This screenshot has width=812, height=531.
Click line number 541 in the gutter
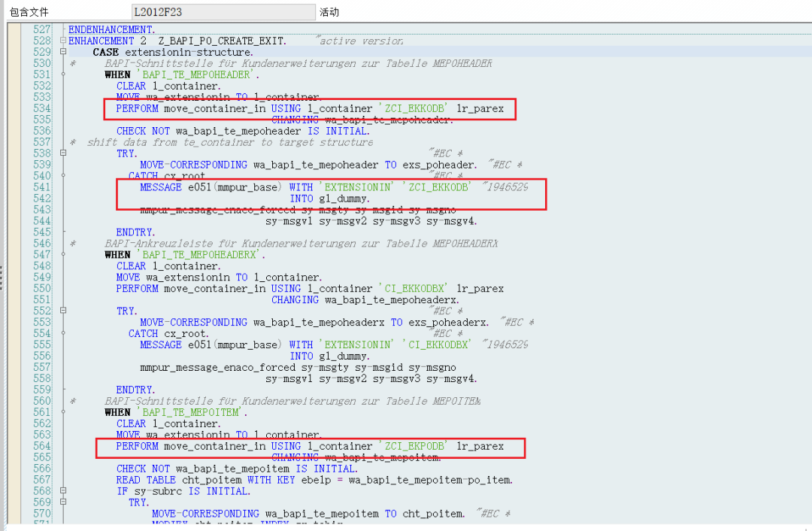[x=42, y=187]
